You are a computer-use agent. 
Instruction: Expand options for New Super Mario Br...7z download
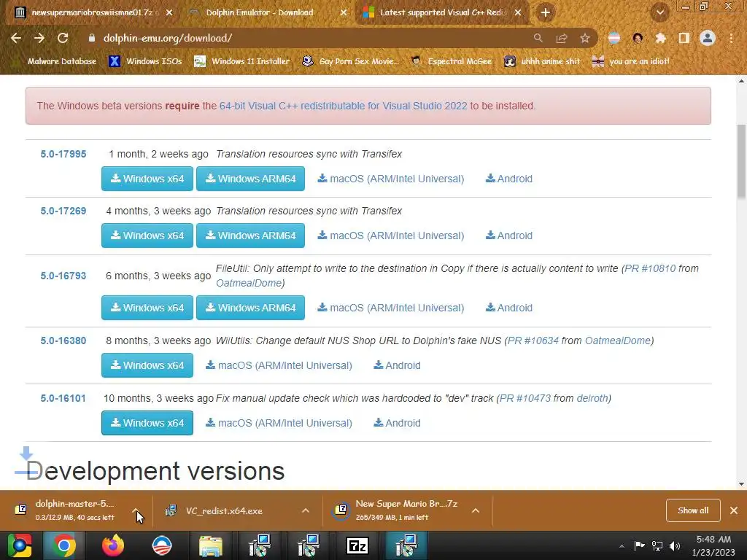476,511
